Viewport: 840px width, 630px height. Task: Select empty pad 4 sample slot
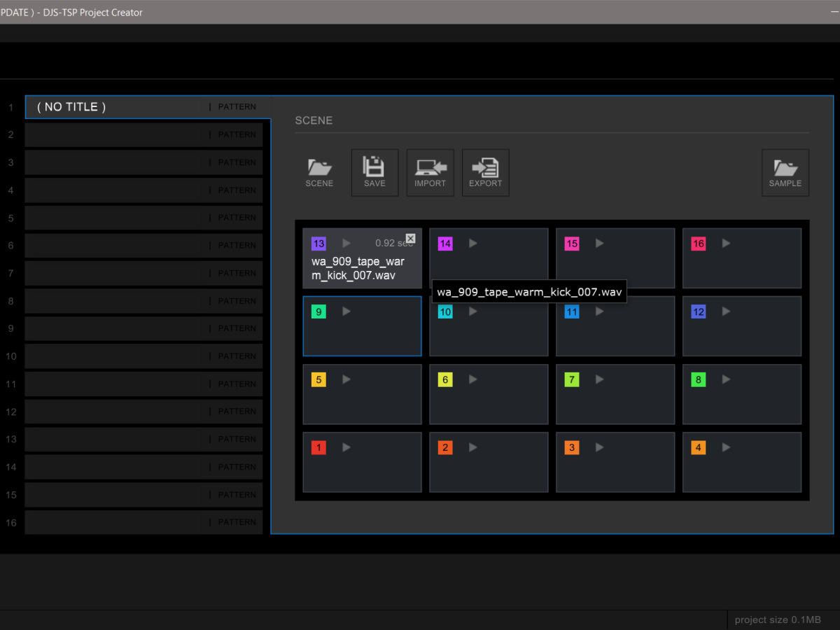pyautogui.click(x=742, y=470)
